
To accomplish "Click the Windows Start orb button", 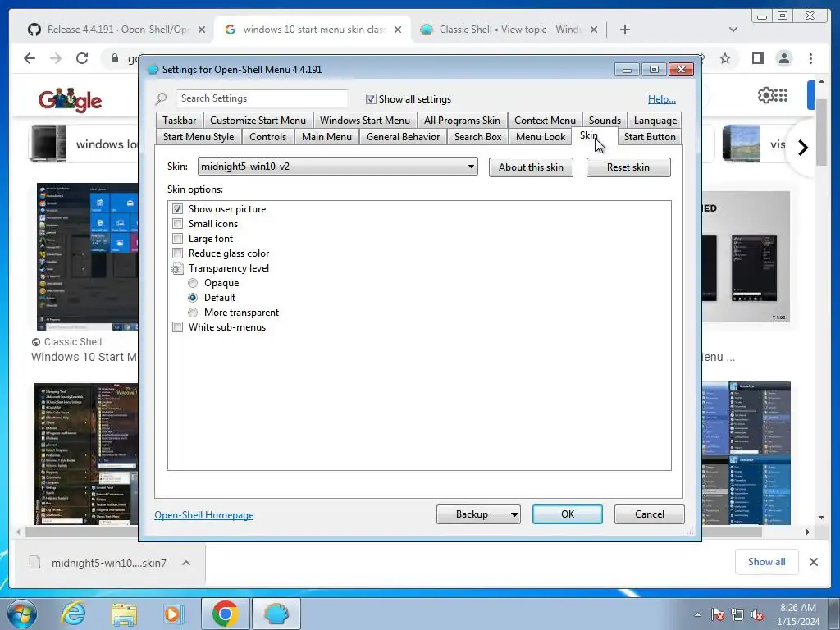I will click(x=21, y=614).
